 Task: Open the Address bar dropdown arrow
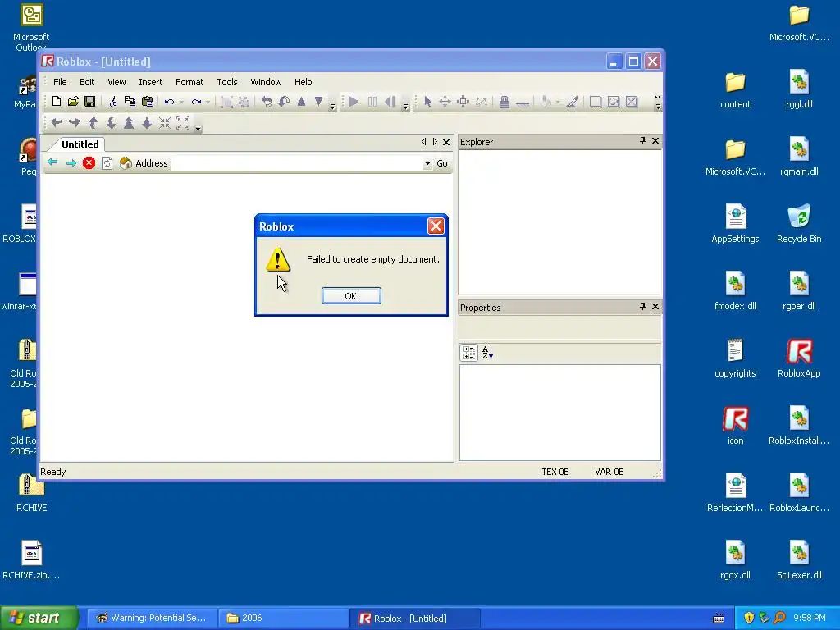pos(427,163)
